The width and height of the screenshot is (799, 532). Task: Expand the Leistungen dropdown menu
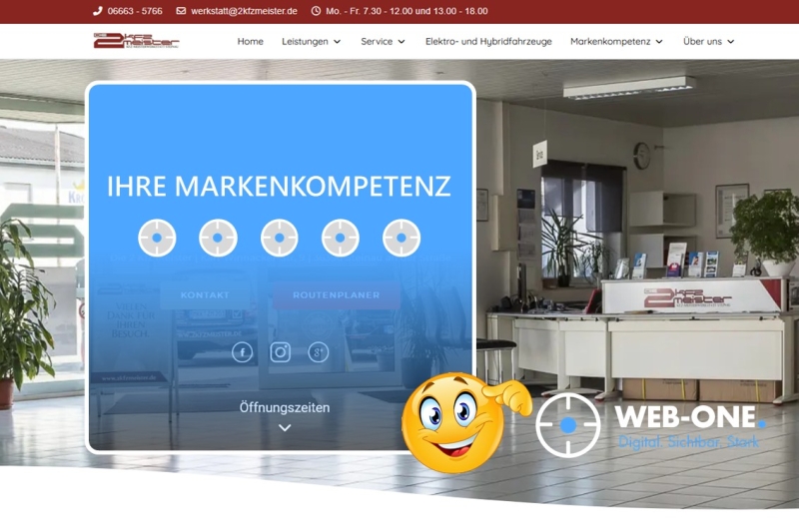tap(311, 42)
